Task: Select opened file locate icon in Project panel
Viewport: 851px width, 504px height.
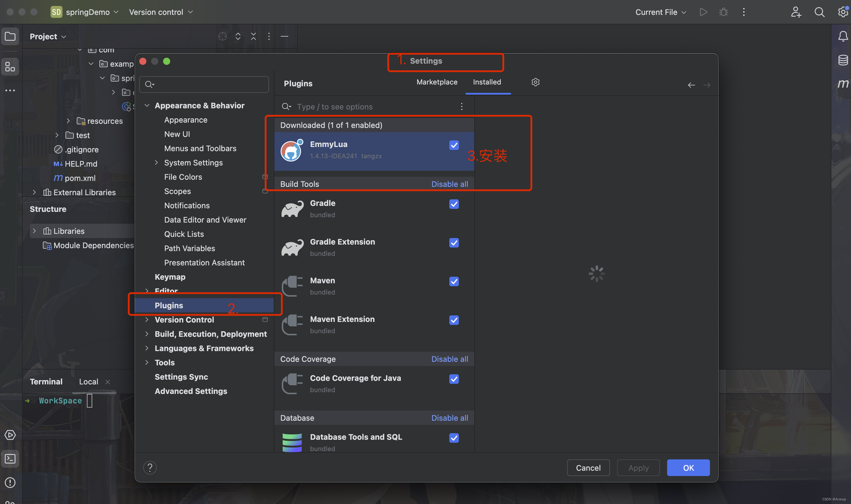Action: point(223,36)
